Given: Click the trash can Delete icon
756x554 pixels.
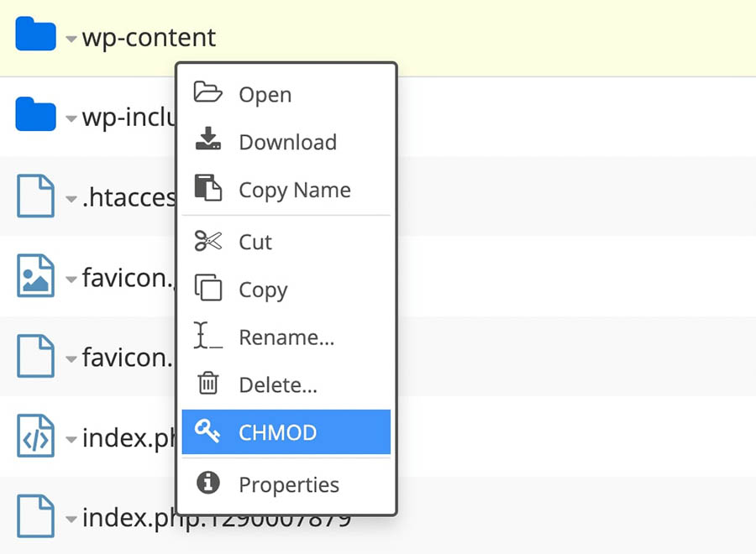Looking at the screenshot, I should 207,384.
